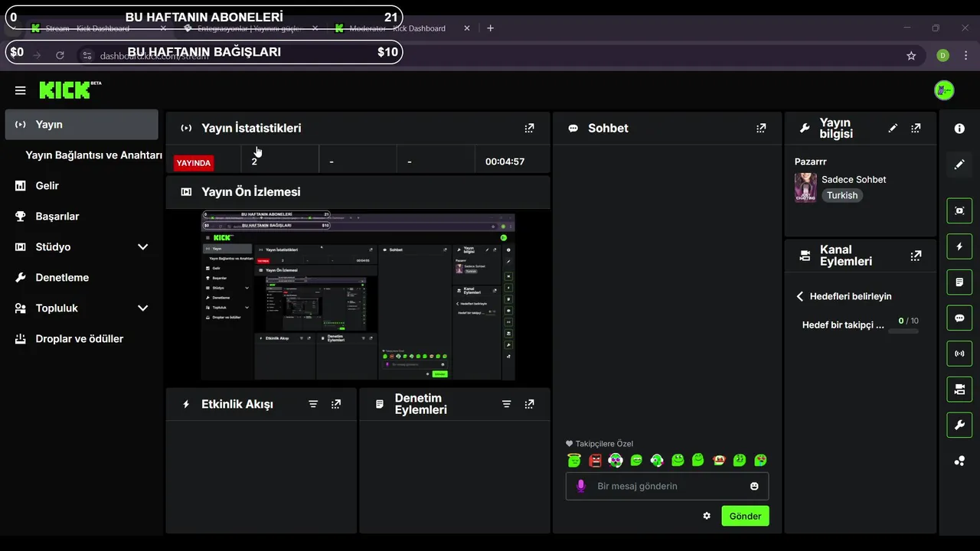
Task: Open Droplar ve ödüller sidebar item
Action: 81,339
